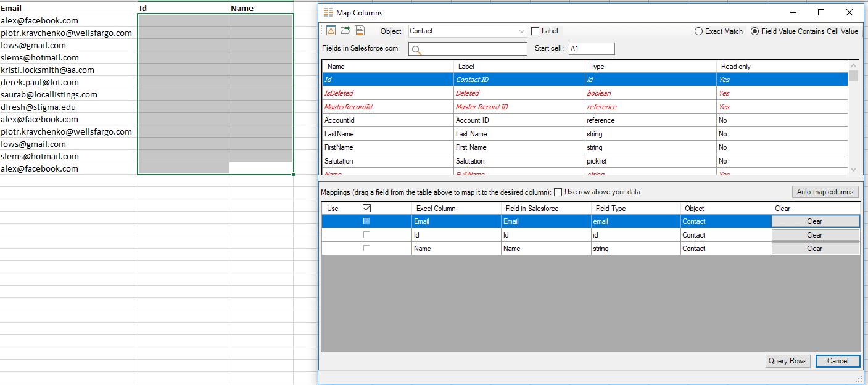Open the Object dropdown showing Contact
Viewport: 868px width, 385px height.
tap(468, 31)
